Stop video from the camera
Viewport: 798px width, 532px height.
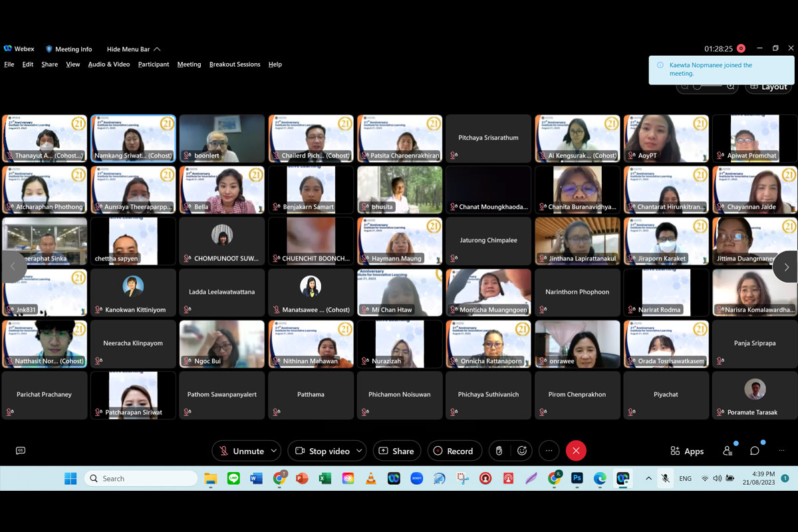tap(323, 451)
